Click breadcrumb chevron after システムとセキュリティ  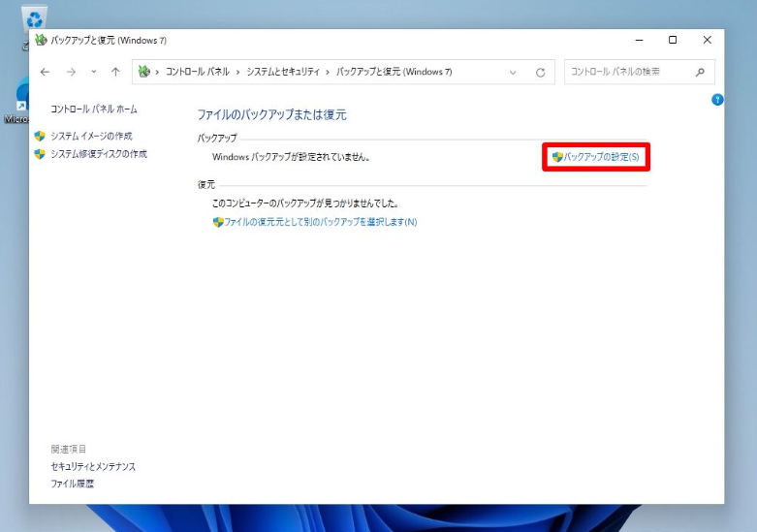tap(328, 72)
